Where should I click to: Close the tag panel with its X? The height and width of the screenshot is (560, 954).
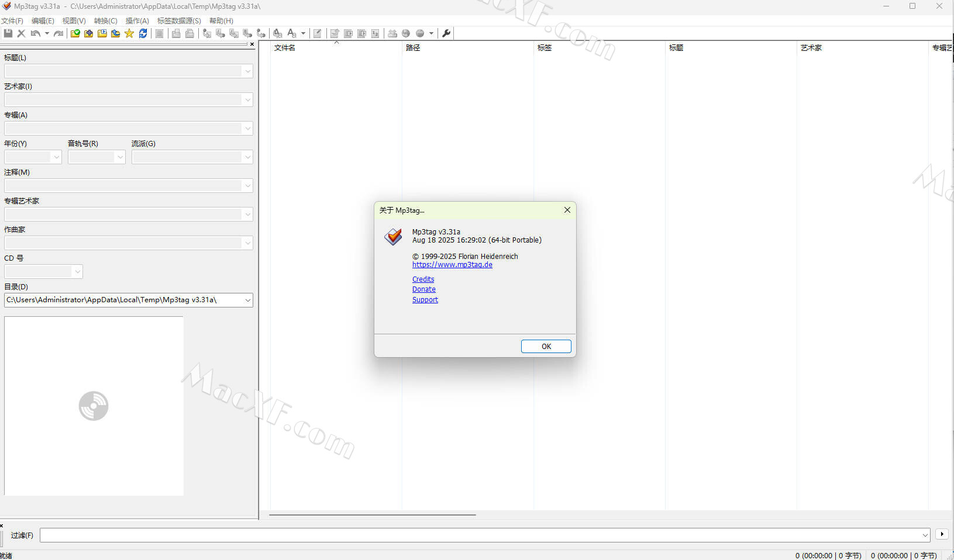pos(252,44)
